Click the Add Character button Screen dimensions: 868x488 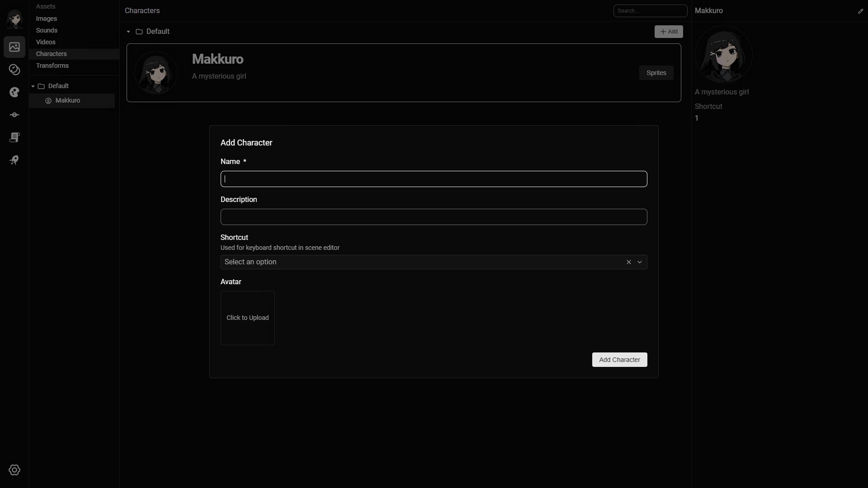pos(619,360)
